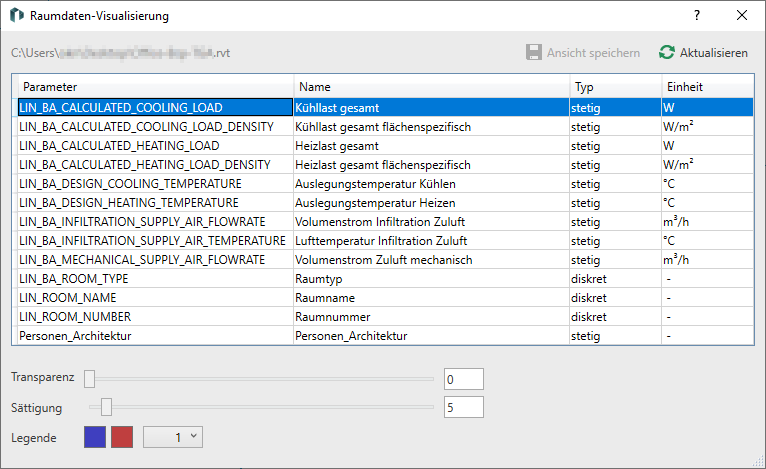766x469 pixels.
Task: Click the Sättigung slider handle
Action: point(106,407)
